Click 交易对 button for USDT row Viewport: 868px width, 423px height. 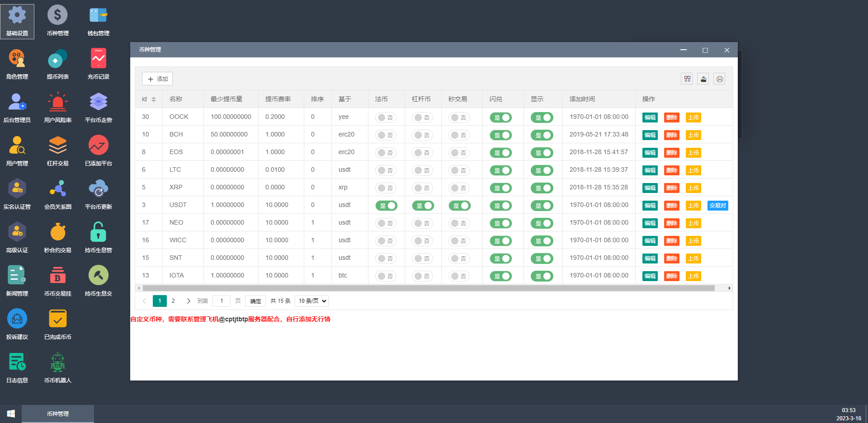point(717,206)
